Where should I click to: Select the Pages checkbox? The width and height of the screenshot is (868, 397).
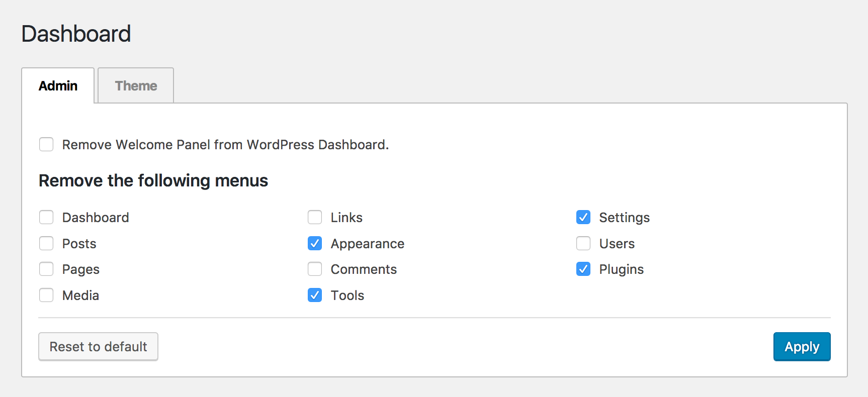46,269
